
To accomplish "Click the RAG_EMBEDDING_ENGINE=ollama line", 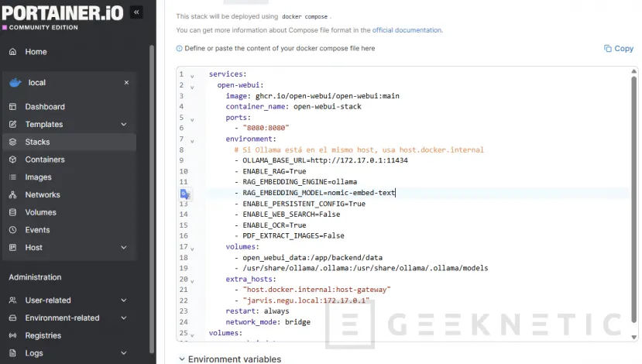I will tap(296, 182).
